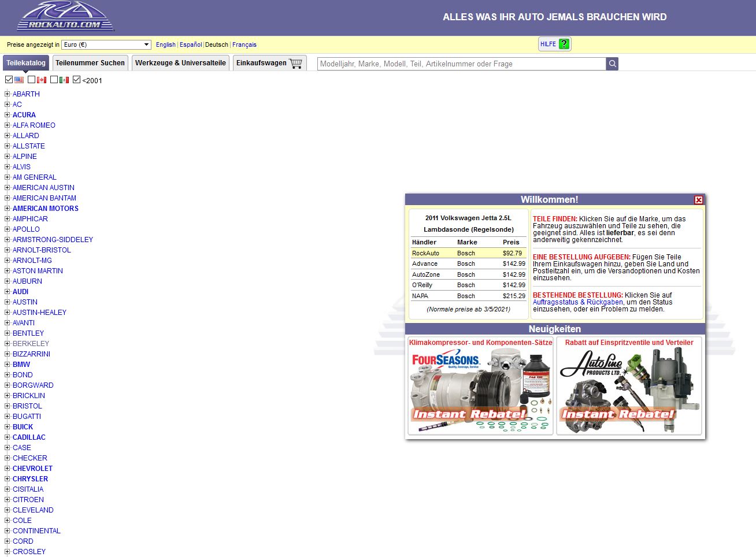Open the Werkzeuge & Universalteile tab

pos(180,63)
